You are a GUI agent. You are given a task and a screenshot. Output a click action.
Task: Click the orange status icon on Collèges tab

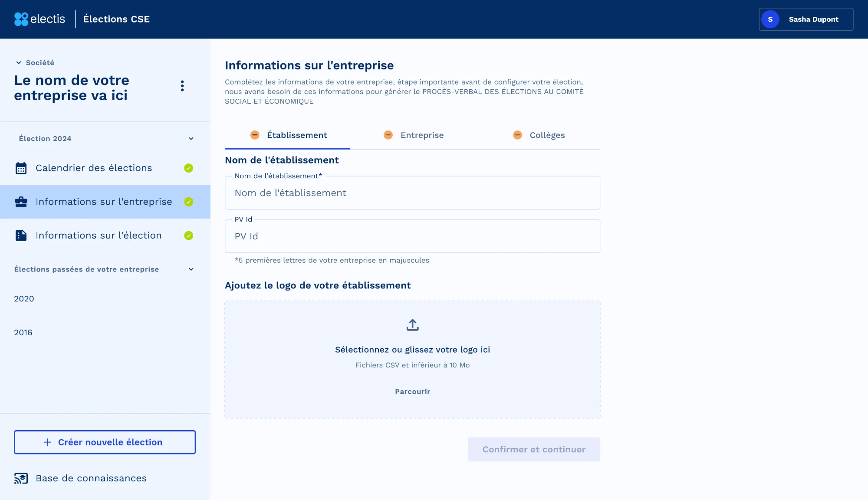(x=517, y=135)
